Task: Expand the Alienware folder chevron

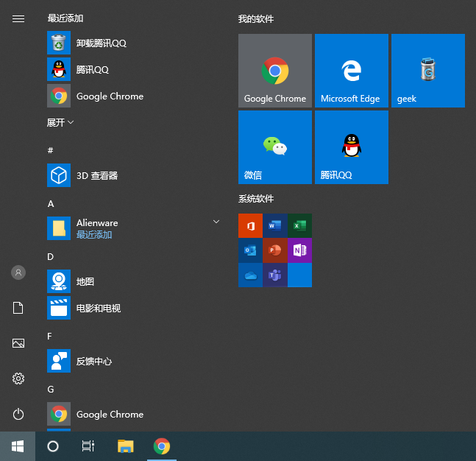Action: point(216,222)
